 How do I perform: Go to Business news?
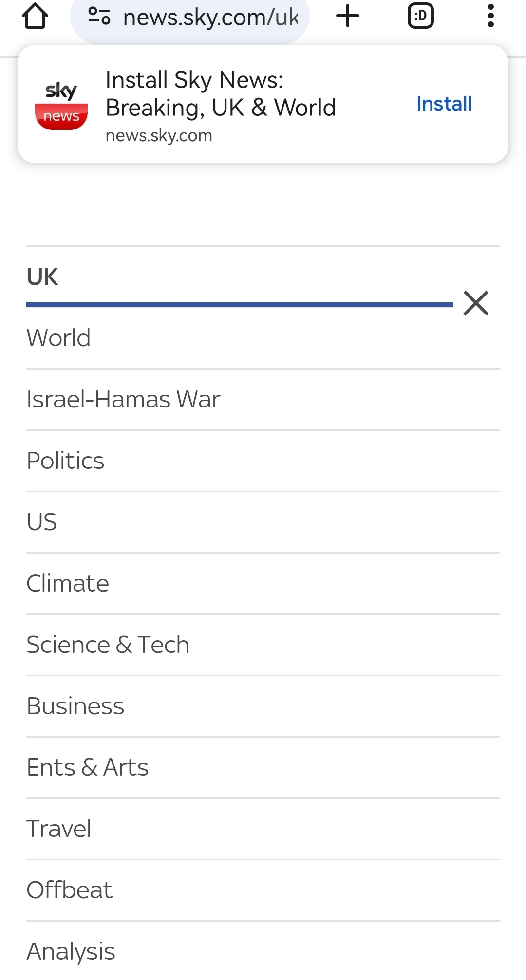75,706
